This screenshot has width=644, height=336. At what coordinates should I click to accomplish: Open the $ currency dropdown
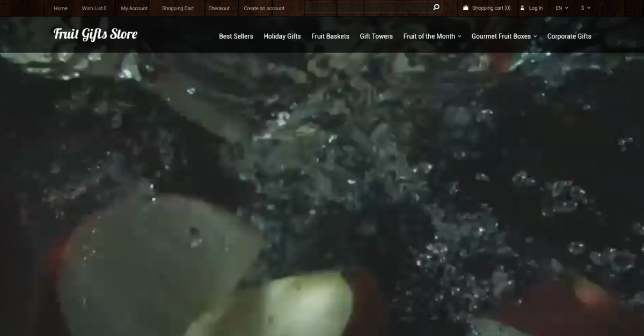click(x=586, y=8)
